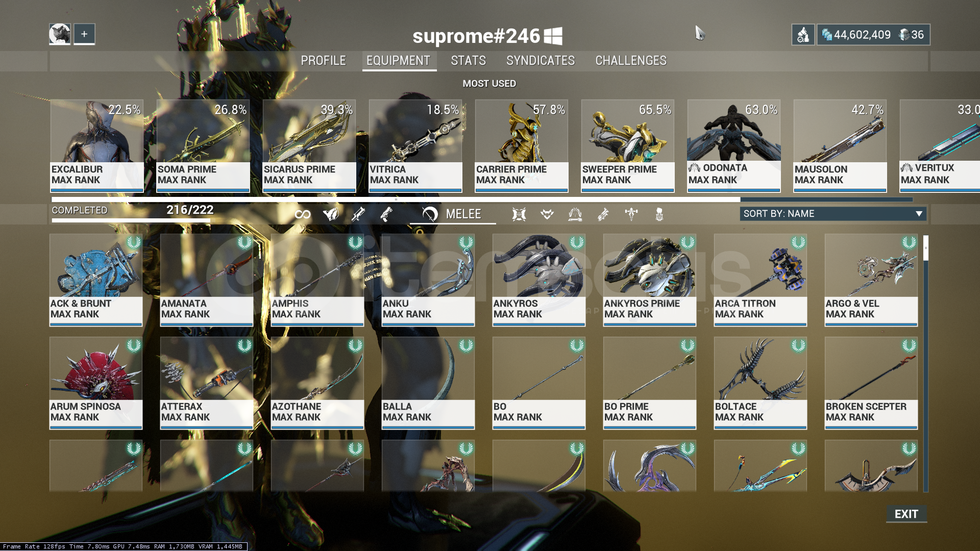
Task: Click the equipment grid vertical scrollbar
Action: pyautogui.click(x=925, y=363)
